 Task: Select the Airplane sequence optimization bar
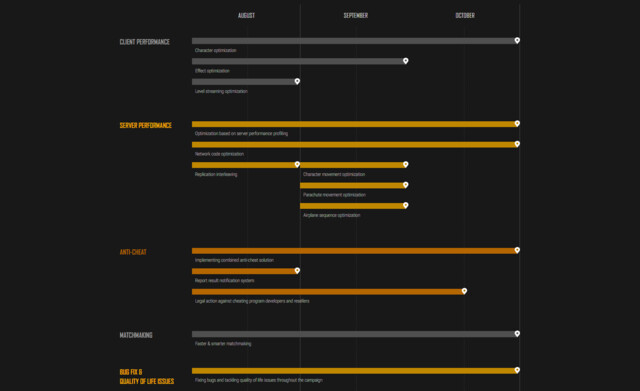(x=352, y=206)
